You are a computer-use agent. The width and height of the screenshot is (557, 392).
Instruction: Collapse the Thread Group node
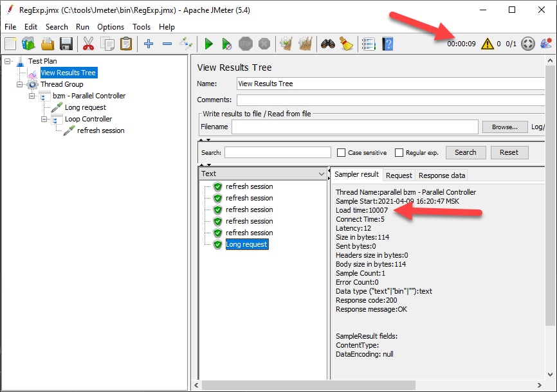point(19,84)
